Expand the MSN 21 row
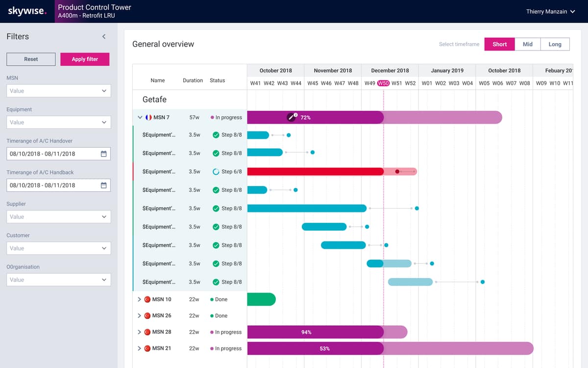 pyautogui.click(x=140, y=348)
